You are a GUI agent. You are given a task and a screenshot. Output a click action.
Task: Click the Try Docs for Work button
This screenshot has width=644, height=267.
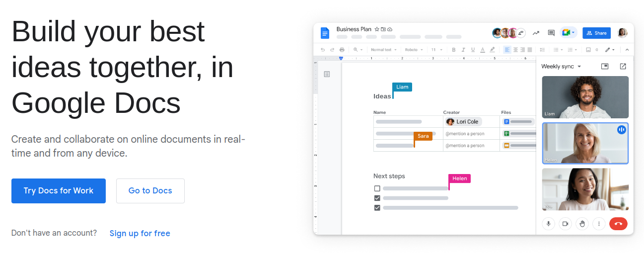(59, 191)
